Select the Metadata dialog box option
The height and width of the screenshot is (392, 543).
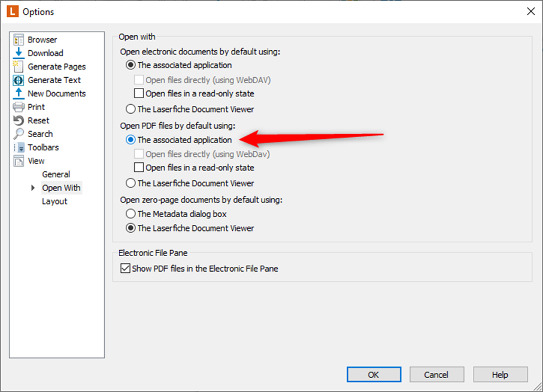pyautogui.click(x=131, y=214)
